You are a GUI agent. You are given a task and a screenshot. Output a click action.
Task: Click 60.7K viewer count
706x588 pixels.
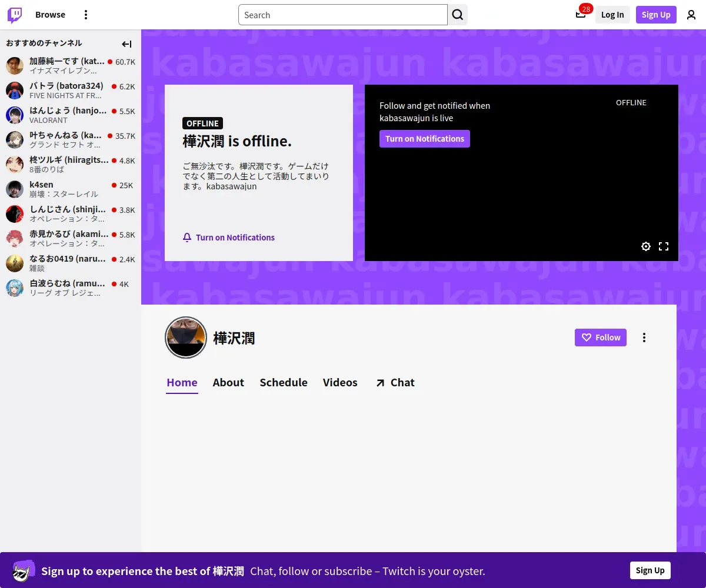(125, 62)
